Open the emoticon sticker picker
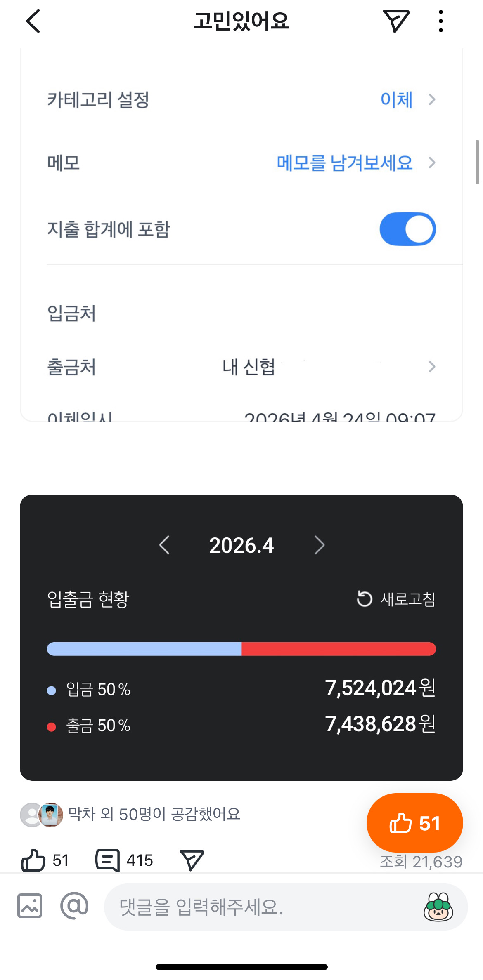483x980 pixels. pyautogui.click(x=438, y=907)
